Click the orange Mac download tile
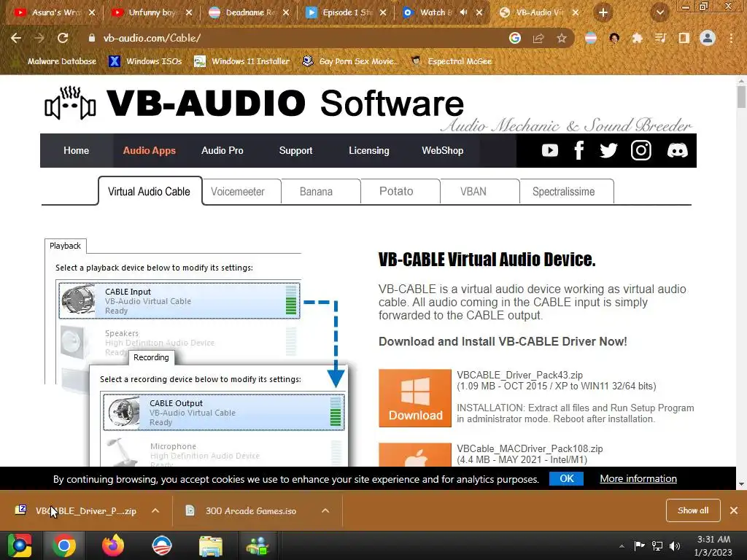The height and width of the screenshot is (560, 747). [415, 455]
